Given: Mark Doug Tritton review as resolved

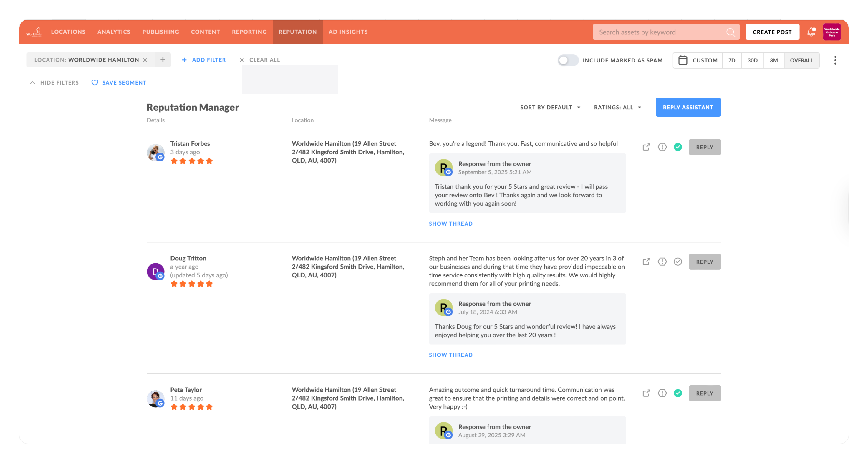Looking at the screenshot, I should (x=677, y=262).
